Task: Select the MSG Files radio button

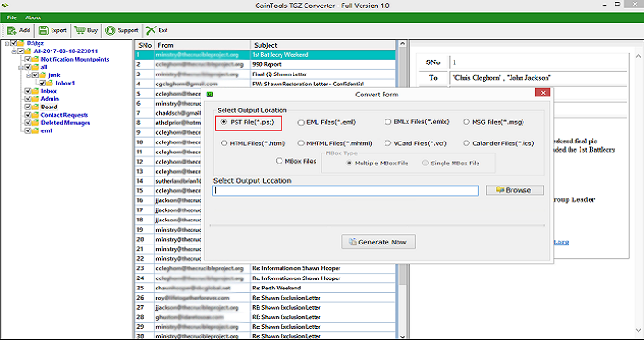Action: tap(466, 122)
